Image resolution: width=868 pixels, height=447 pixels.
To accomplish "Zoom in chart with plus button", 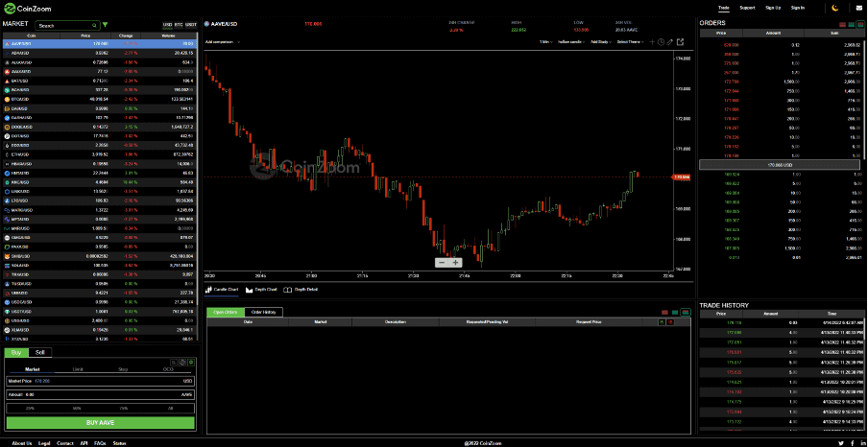I will coord(455,262).
